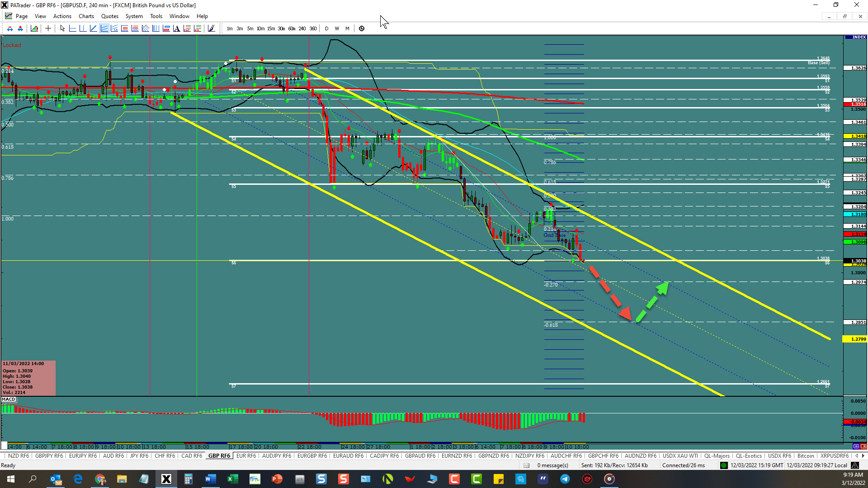This screenshot has height=488, width=868.
Task: Open the Page menu
Action: coord(21,16)
